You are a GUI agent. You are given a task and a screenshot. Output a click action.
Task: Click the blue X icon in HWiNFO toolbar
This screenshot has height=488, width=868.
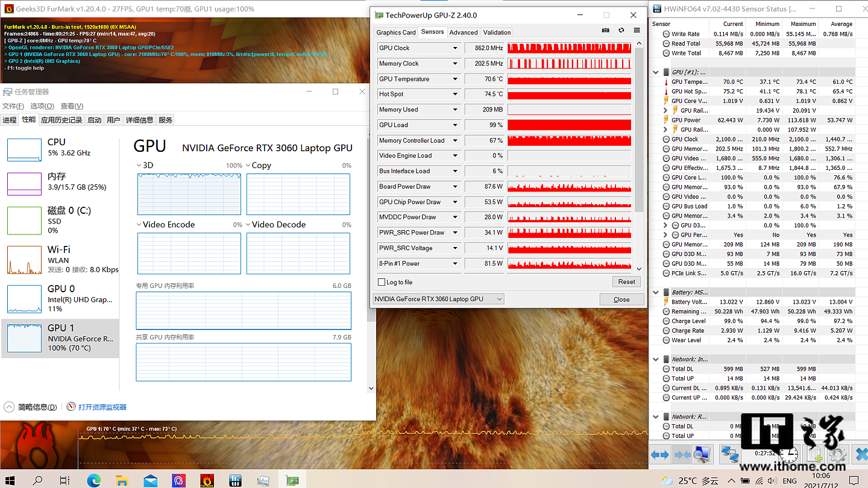click(860, 455)
